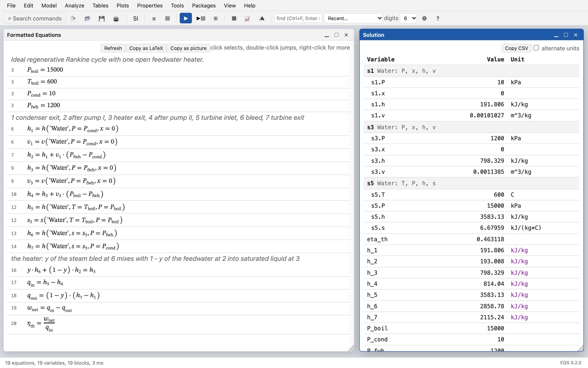Open the Packages menu
This screenshot has width=588, height=368.
click(x=204, y=6)
